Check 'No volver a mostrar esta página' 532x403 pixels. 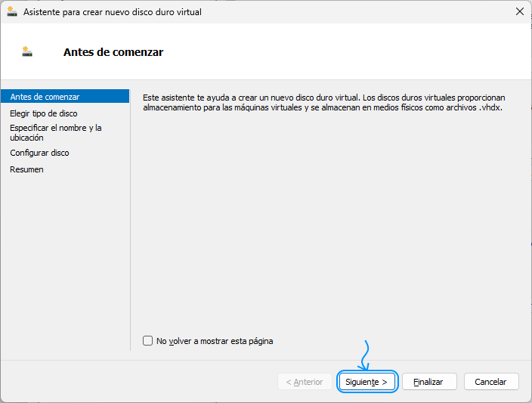tap(147, 340)
